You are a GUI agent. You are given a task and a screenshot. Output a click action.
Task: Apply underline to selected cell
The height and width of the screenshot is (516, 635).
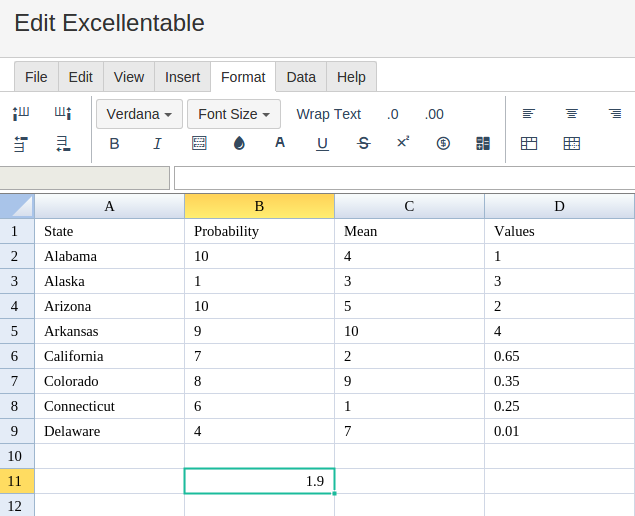click(322, 144)
